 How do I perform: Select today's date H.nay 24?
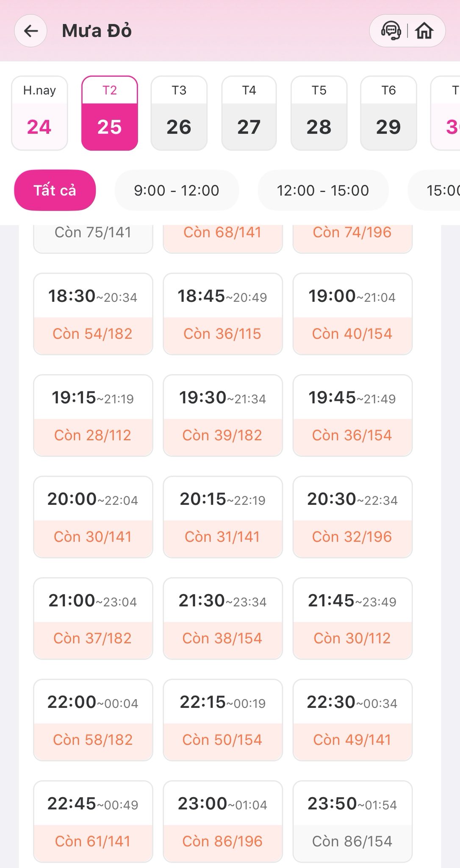click(39, 113)
